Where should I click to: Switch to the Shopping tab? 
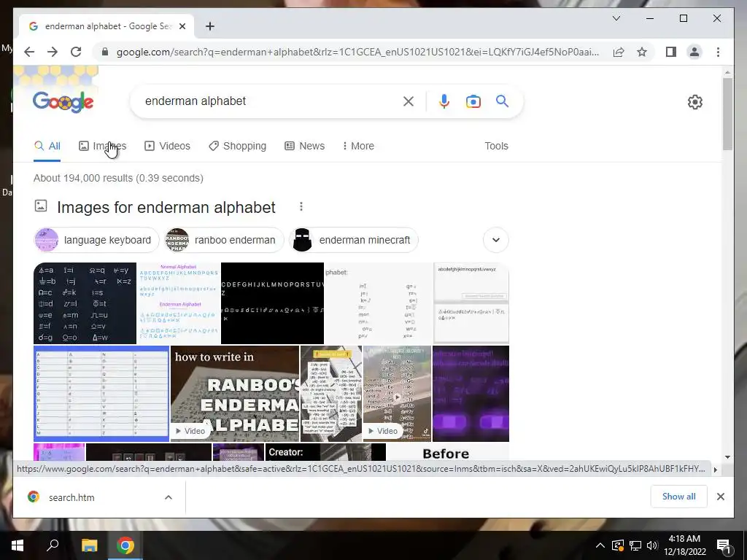pos(237,146)
